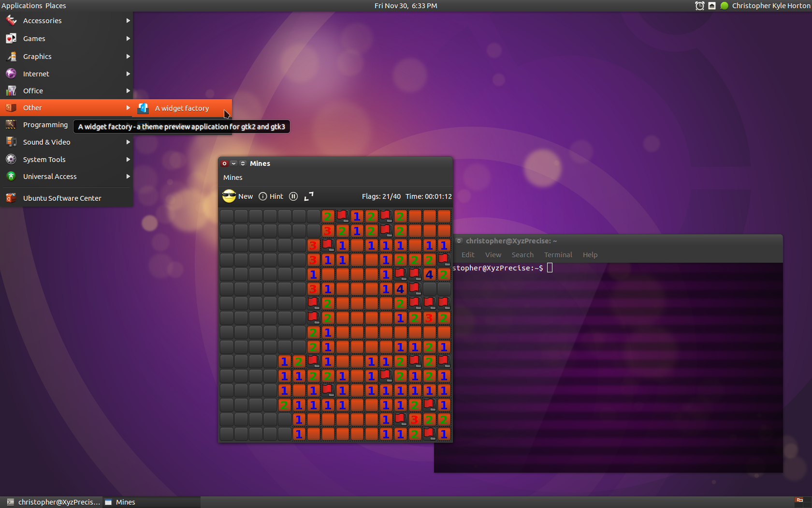The width and height of the screenshot is (812, 508).
Task: Click the terminal window titlebar button
Action: pyautogui.click(x=459, y=241)
